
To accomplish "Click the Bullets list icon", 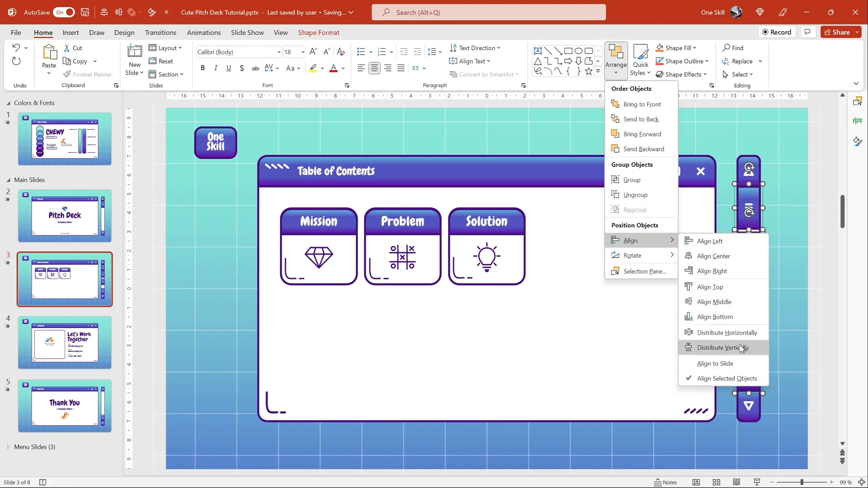I will pyautogui.click(x=361, y=52).
